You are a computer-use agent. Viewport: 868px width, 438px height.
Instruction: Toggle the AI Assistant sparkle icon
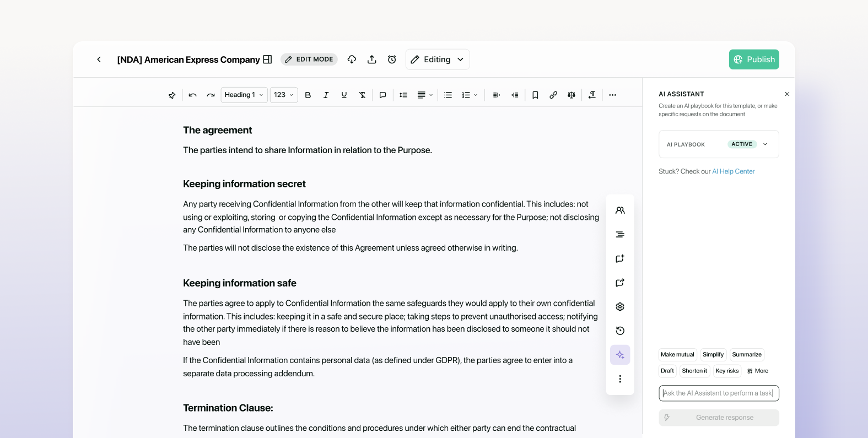click(x=620, y=355)
